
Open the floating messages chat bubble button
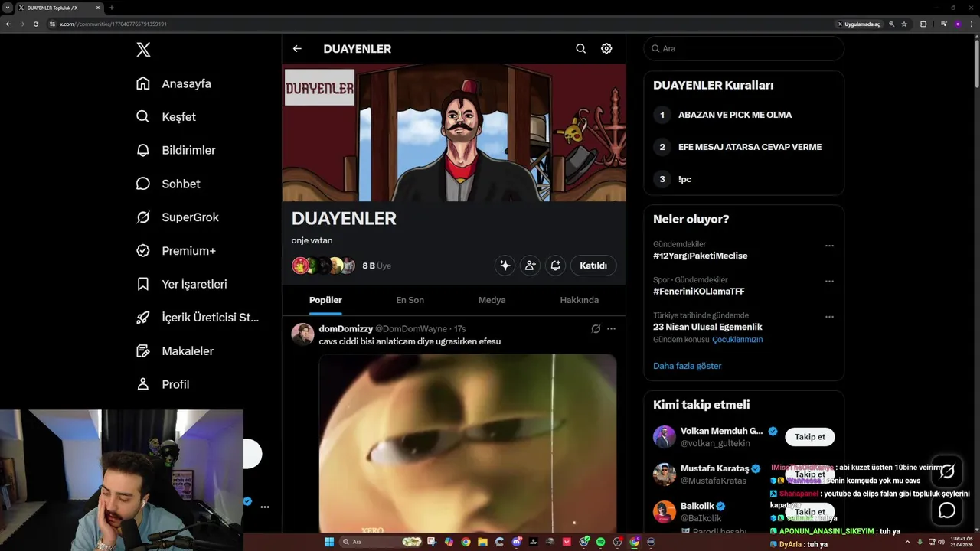point(947,510)
